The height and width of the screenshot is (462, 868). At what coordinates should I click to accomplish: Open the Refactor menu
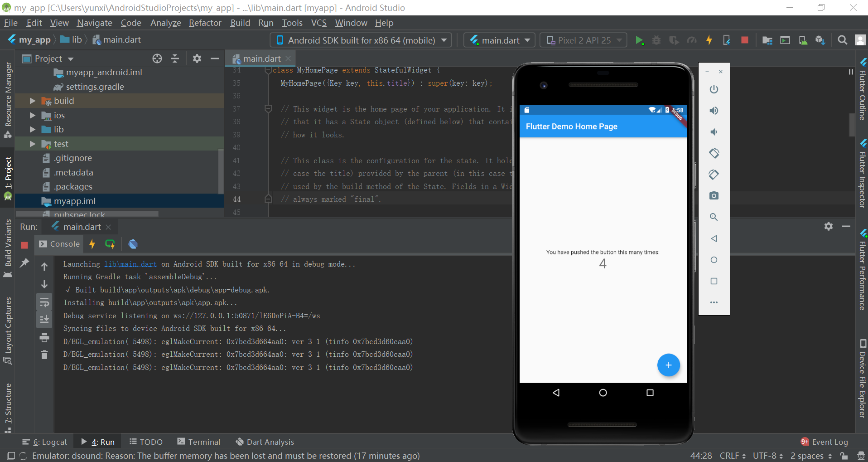[x=205, y=23]
